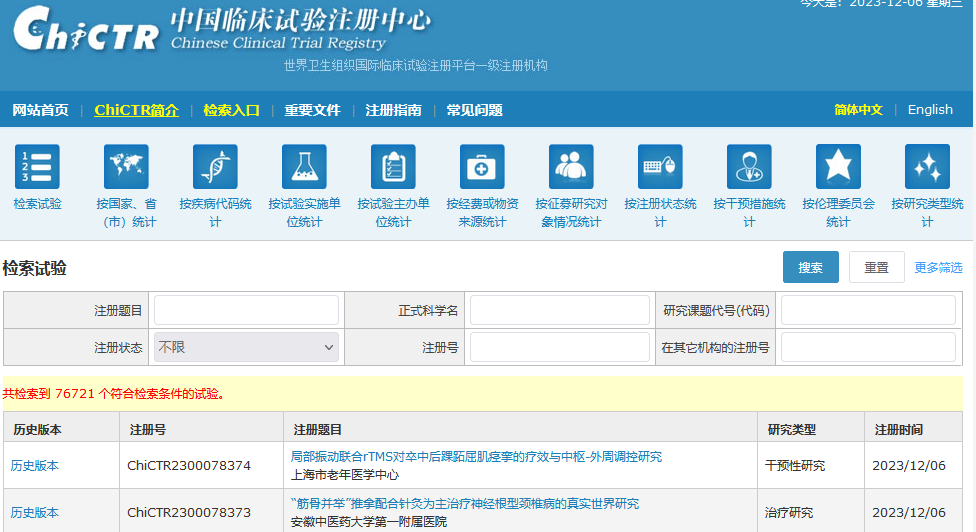The image size is (976, 532).
Task: Click the 检索试验 list icon
Action: tap(37, 167)
